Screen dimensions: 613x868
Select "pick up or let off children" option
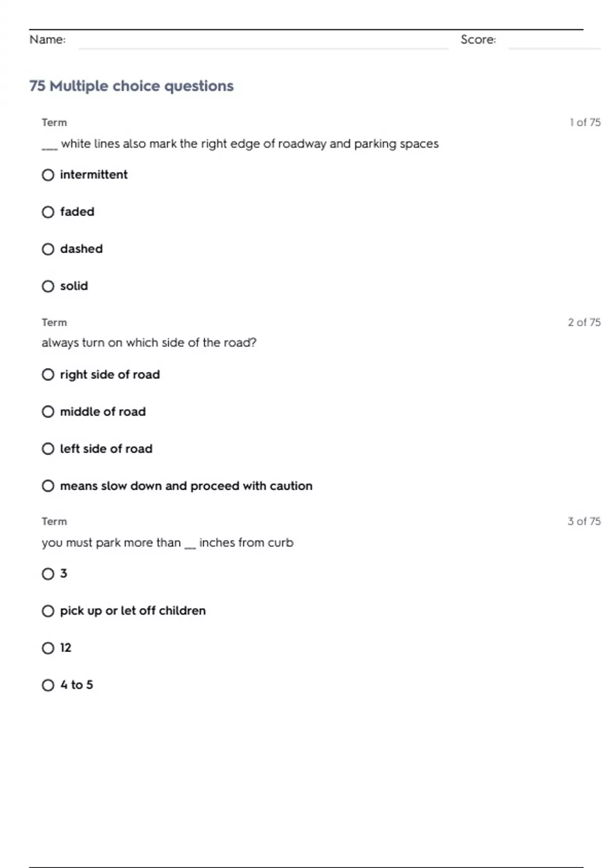[48, 611]
